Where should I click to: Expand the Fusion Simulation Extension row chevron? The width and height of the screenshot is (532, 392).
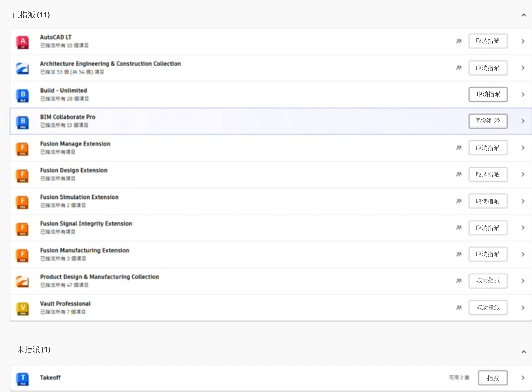coord(523,201)
